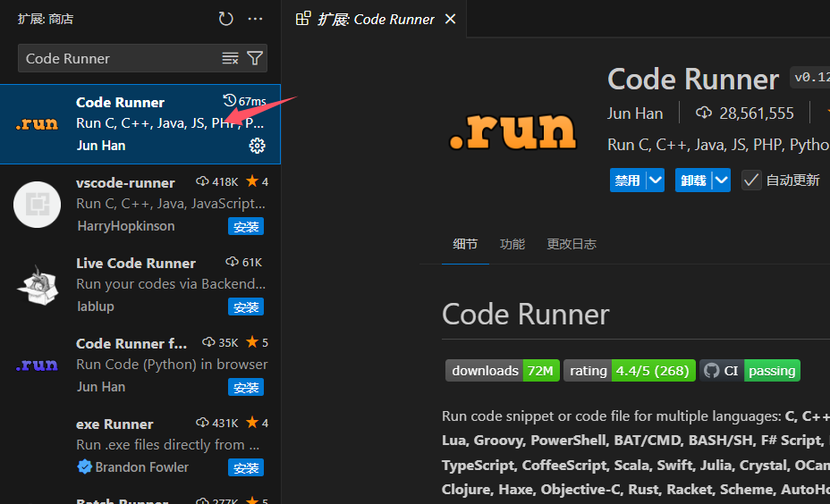Click the download cloud icon next to 28,561,555
830x504 pixels.
[x=704, y=113]
